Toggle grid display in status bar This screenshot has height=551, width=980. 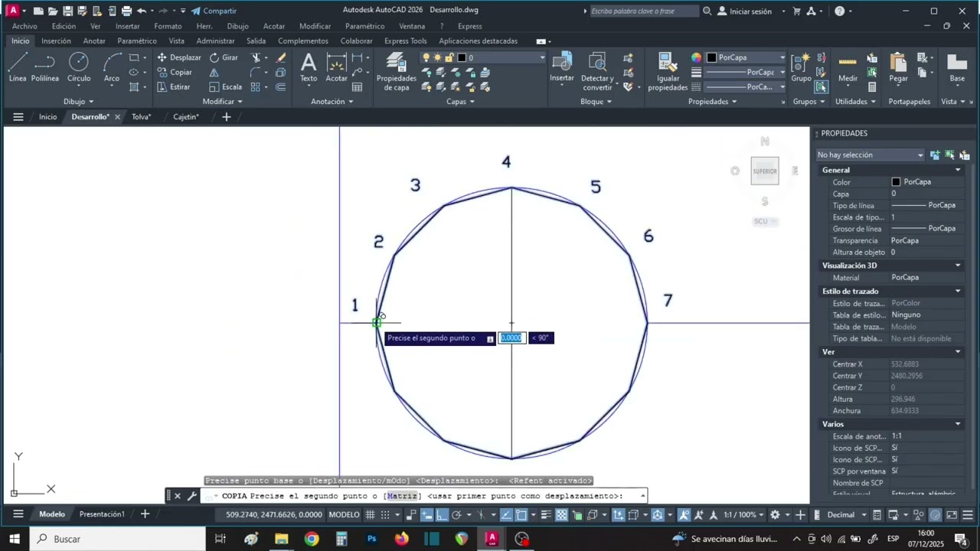[370, 515]
